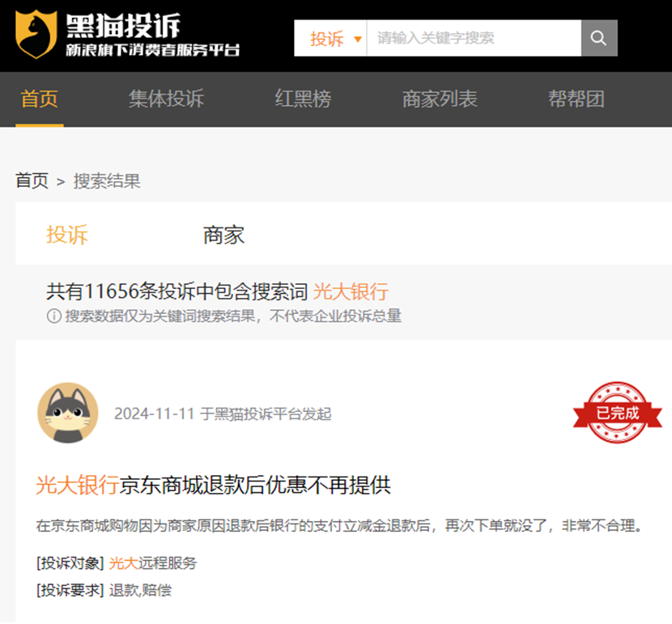Image resolution: width=672 pixels, height=624 pixels.
Task: Select the 投诉 results tab
Action: (x=67, y=235)
